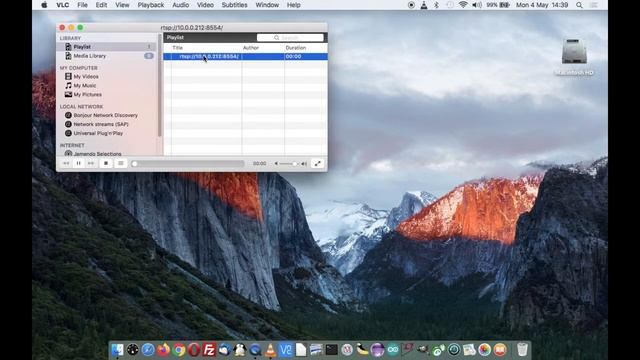Click the My Videos folder icon
The height and width of the screenshot is (360, 640).
(68, 76)
